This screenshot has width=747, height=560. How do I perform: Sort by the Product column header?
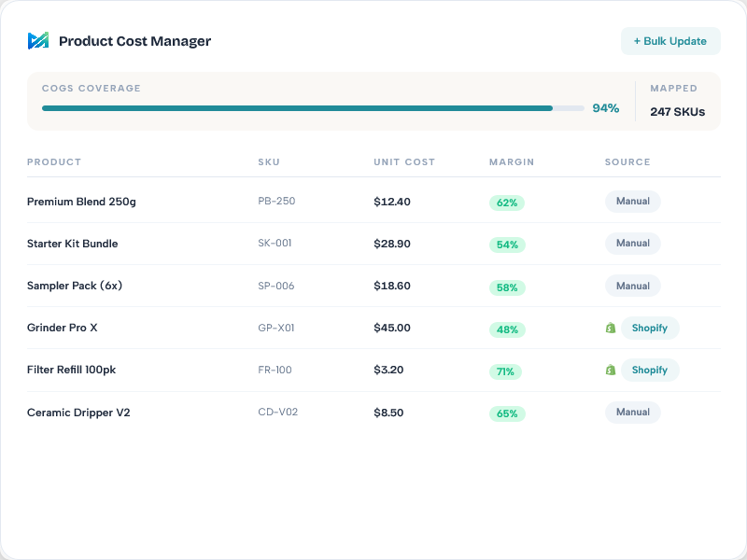point(54,162)
